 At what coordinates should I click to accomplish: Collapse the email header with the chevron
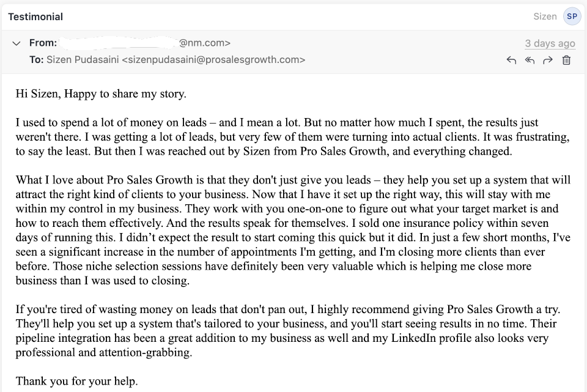tap(16, 43)
